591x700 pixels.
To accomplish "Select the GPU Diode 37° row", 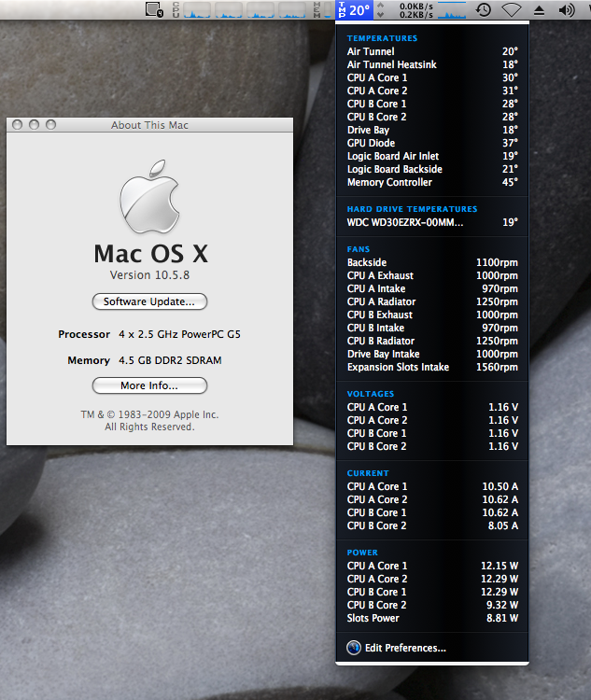I will [432, 143].
